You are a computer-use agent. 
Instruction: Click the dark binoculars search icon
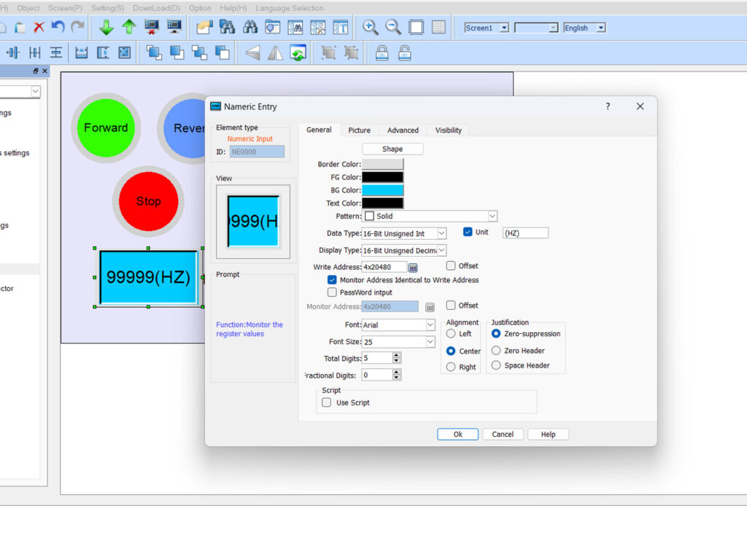250,28
